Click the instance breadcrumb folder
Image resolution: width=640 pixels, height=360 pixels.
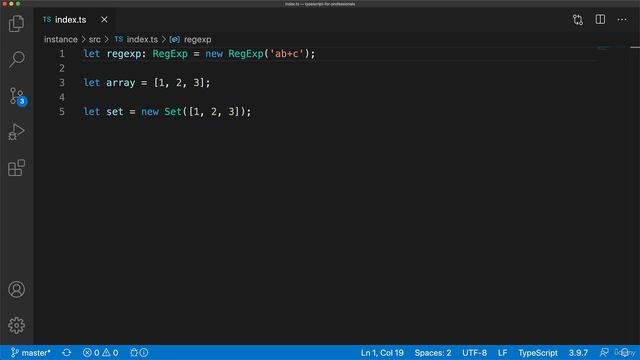(61, 40)
